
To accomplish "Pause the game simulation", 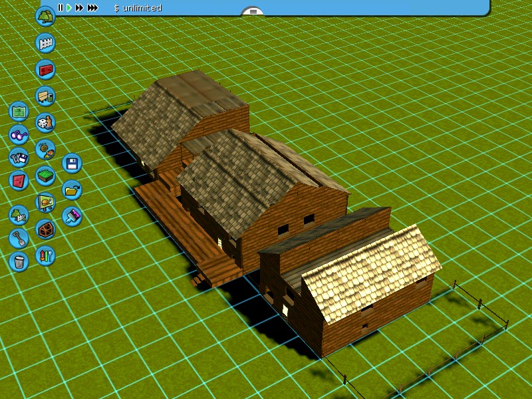I will [x=60, y=8].
